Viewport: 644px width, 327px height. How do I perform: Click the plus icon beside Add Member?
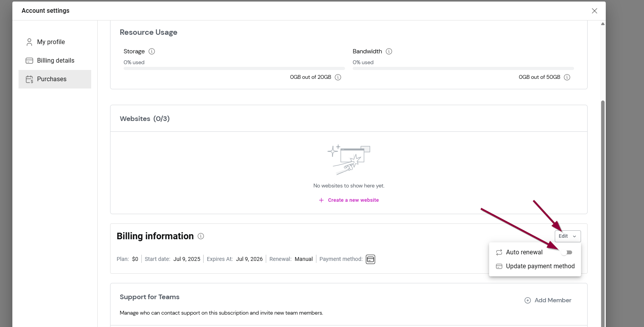[x=528, y=300]
